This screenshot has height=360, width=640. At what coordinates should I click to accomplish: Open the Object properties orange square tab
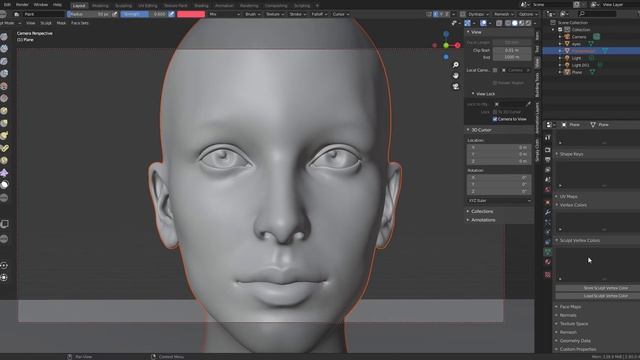[x=548, y=202]
